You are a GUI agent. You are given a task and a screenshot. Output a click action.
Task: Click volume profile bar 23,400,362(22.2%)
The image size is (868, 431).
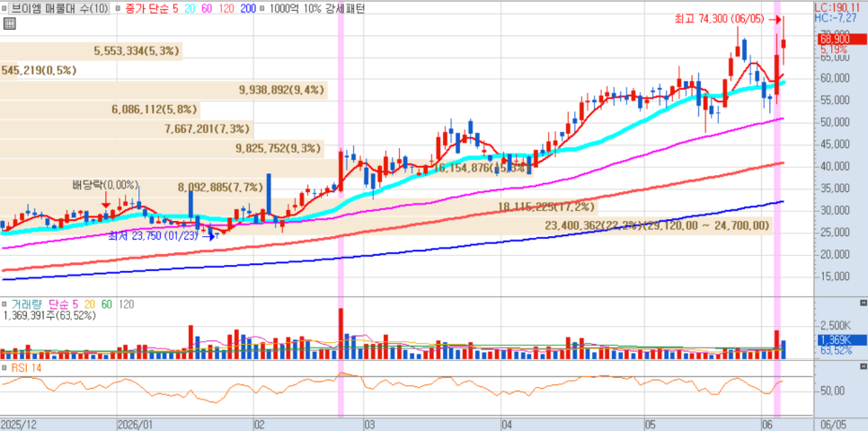[386, 225]
